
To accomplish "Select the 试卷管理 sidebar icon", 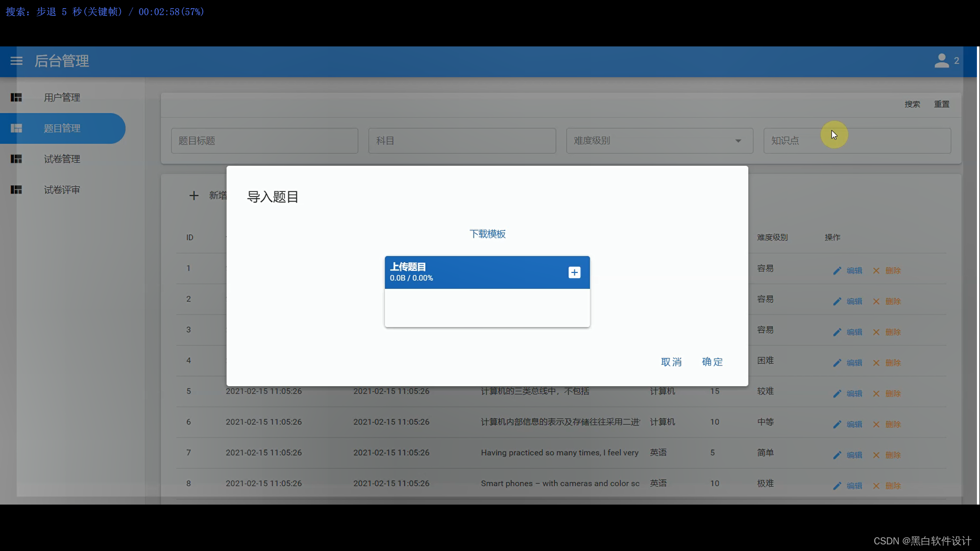I will click(16, 159).
